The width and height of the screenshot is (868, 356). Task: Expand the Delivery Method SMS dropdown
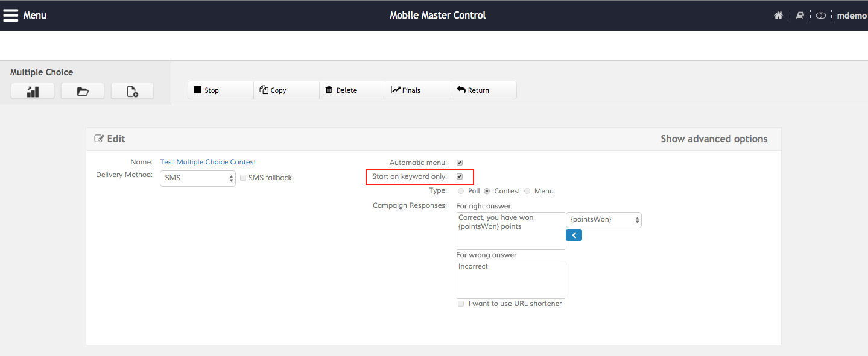tap(198, 178)
